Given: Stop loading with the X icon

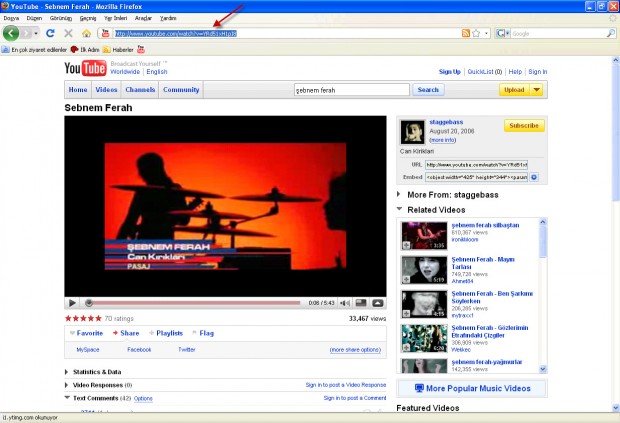Looking at the screenshot, I should [68, 33].
